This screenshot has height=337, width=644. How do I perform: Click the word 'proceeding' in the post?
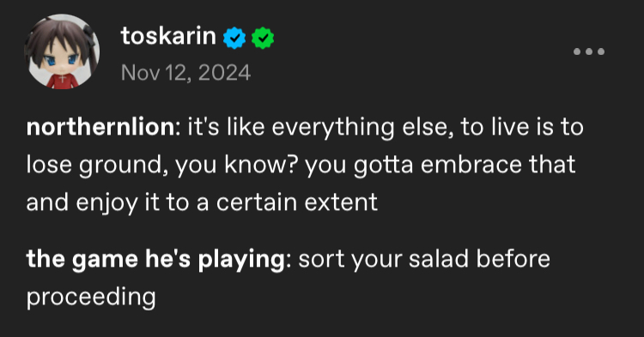[x=91, y=298]
